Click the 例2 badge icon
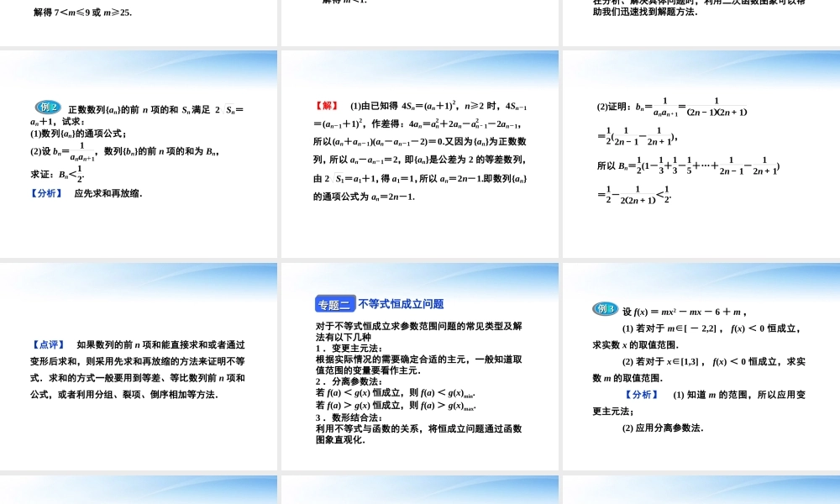Screen dimensions: 840x504 (48, 108)
